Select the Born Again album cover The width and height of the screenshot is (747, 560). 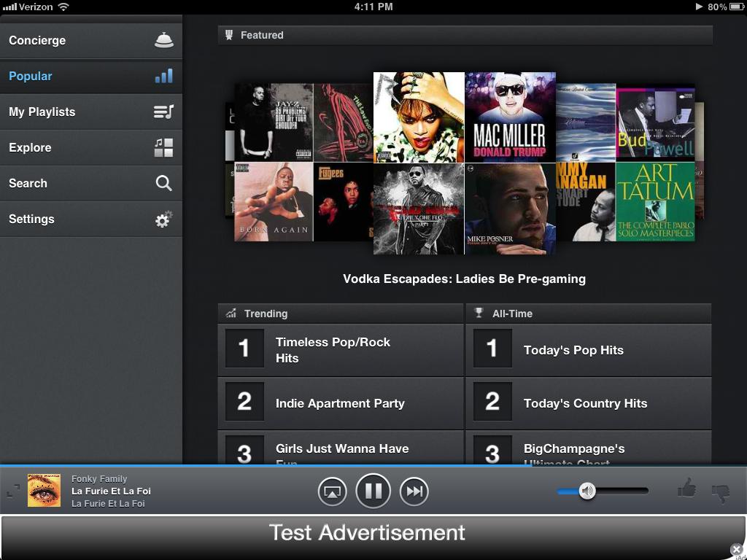tap(274, 202)
